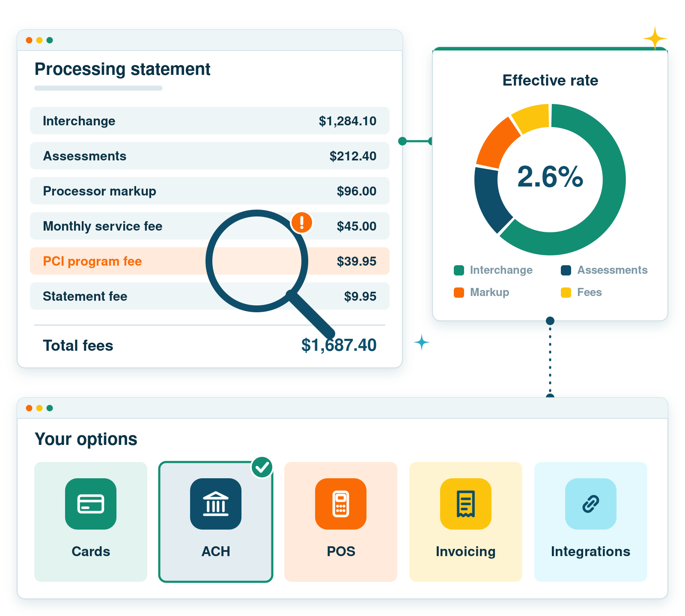Viewport: 685px width, 616px height.
Task: Open the orange POS terminal icon
Action: point(341,503)
